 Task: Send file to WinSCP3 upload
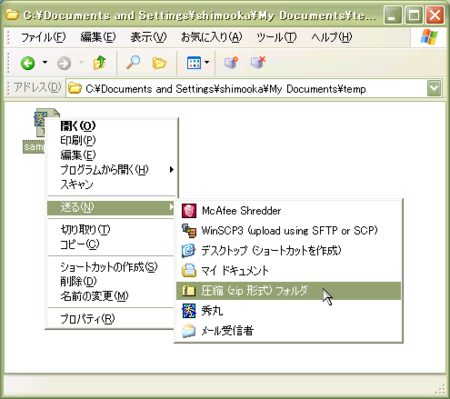288,231
